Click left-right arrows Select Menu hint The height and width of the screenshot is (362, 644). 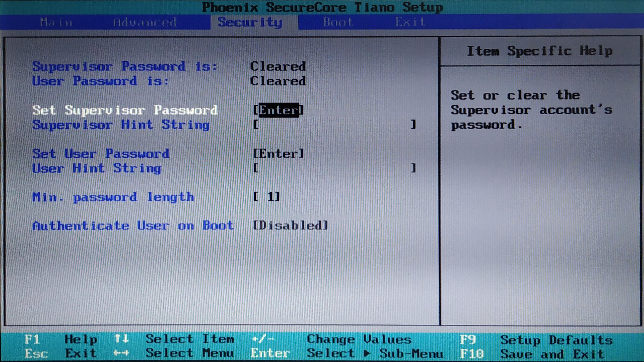[174, 353]
